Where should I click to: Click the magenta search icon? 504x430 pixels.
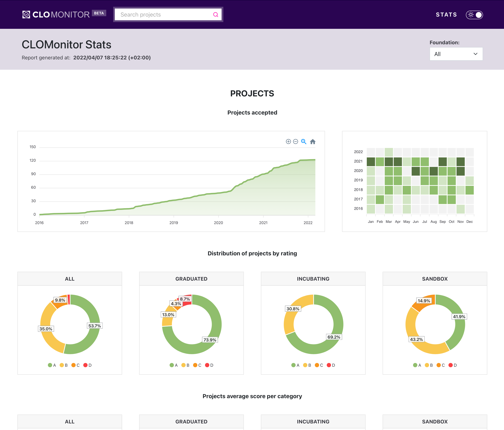[x=216, y=15]
